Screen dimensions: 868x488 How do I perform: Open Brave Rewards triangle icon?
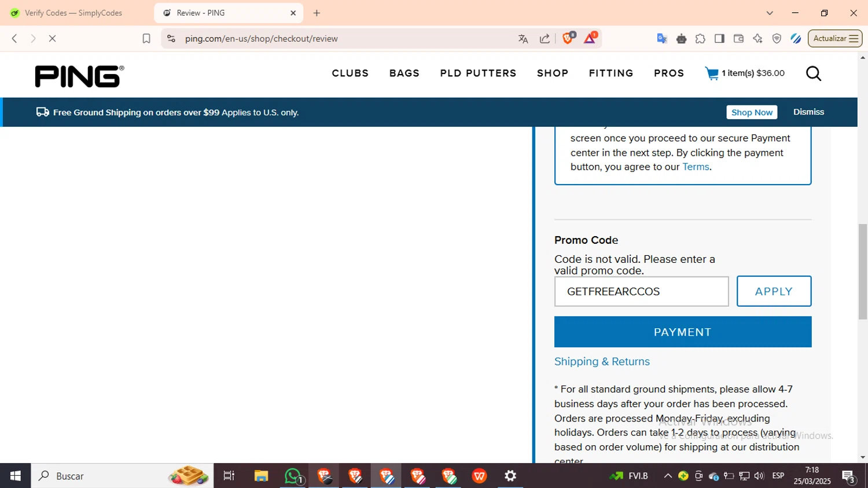point(590,38)
